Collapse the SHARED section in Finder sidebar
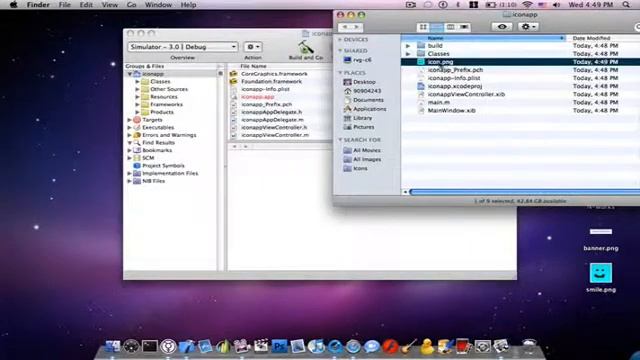 pos(340,51)
